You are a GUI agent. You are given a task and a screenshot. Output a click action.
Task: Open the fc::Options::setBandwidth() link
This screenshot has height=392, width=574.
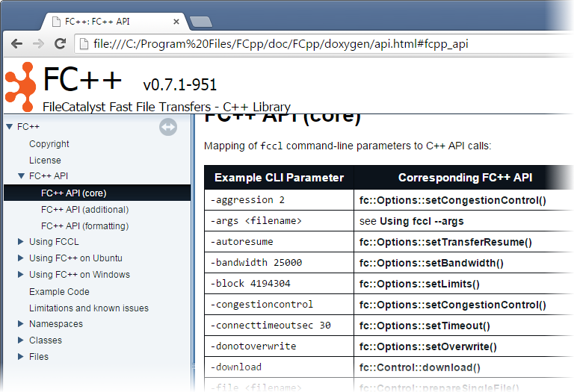(431, 263)
